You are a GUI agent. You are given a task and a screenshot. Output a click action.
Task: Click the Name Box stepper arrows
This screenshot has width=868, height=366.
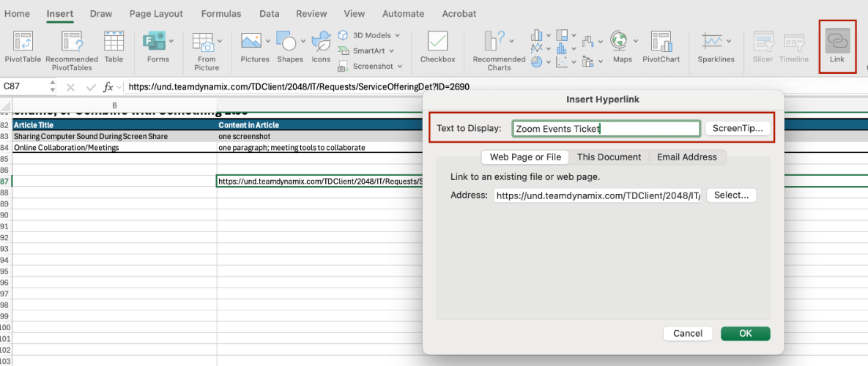(x=52, y=87)
